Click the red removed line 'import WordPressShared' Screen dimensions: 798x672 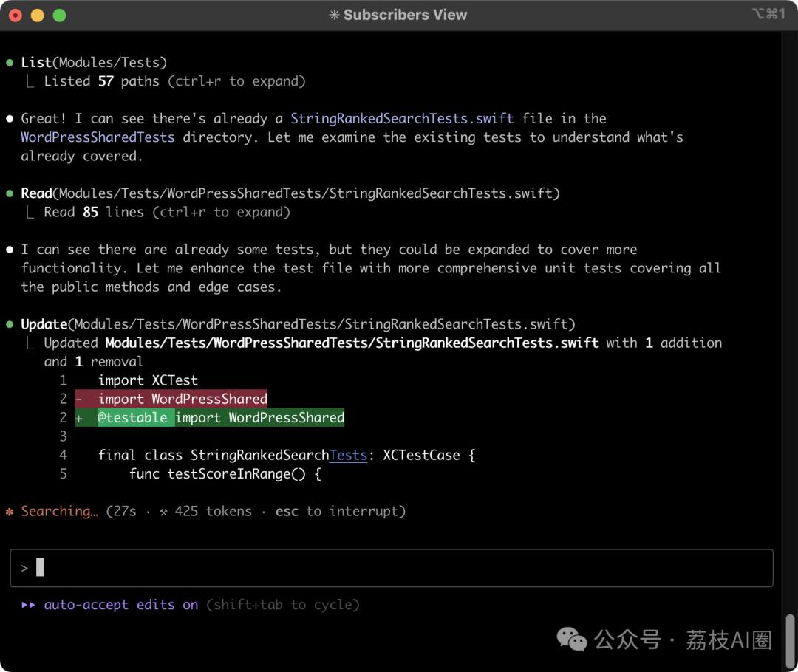pyautogui.click(x=171, y=400)
